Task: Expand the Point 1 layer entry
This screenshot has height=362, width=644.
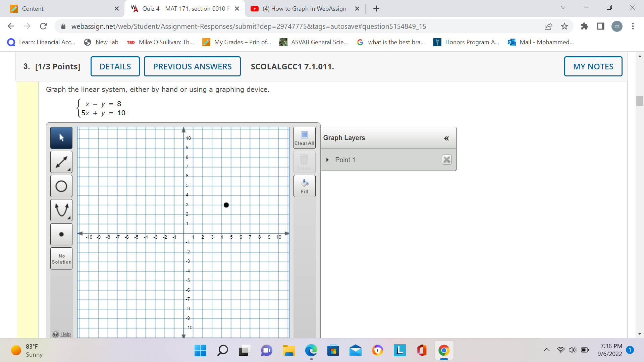Action: click(327, 160)
